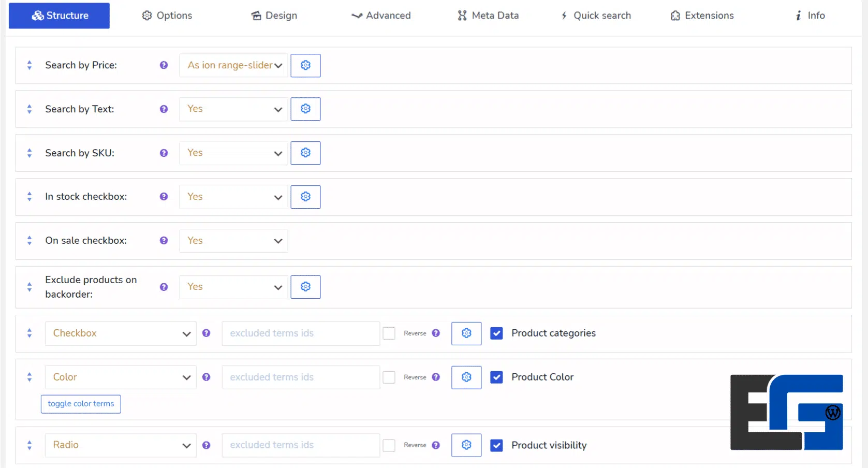Open gear settings for Search by SKU
Image resolution: width=868 pixels, height=468 pixels.
[305, 153]
